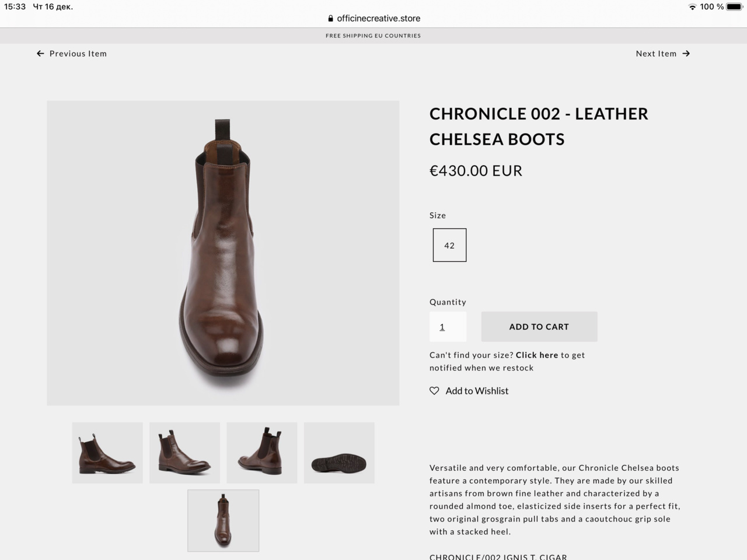Click the main boot product image
This screenshot has height=560, width=747.
point(223,253)
